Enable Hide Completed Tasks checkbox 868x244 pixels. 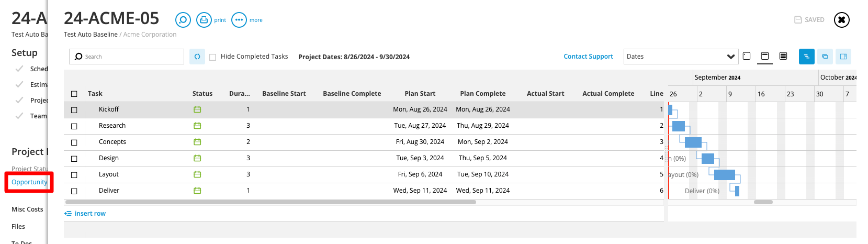tap(213, 57)
